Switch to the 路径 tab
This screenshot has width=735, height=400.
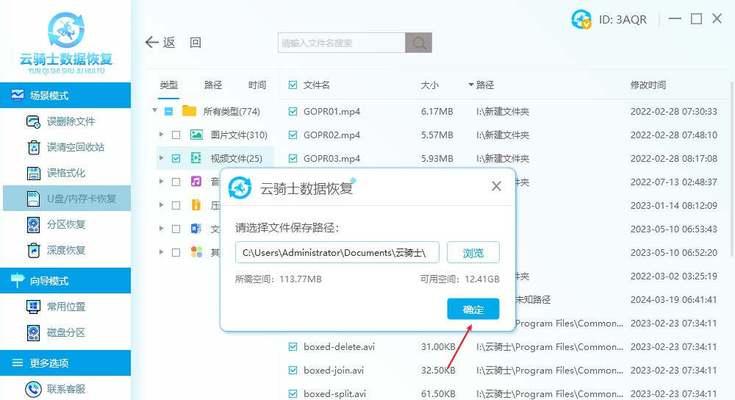pos(213,85)
